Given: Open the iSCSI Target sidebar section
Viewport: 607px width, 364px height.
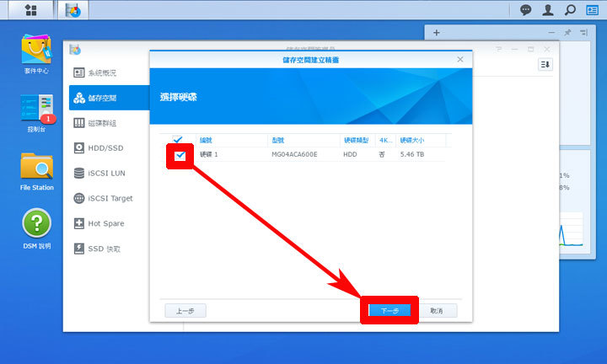Looking at the screenshot, I should pos(109,199).
